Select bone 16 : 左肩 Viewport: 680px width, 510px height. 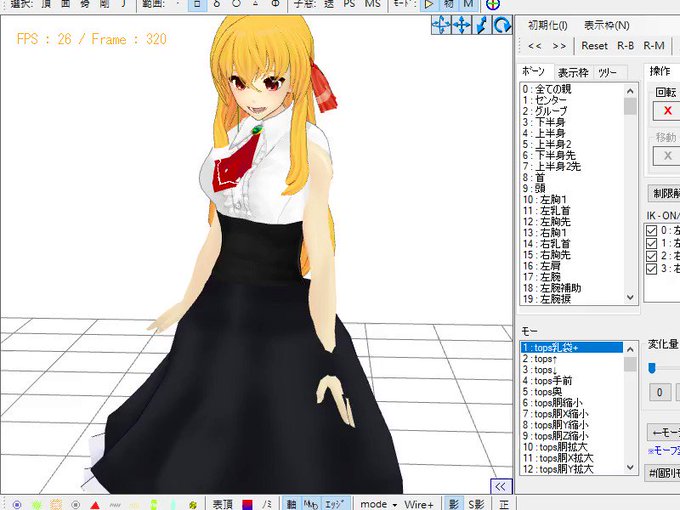(x=572, y=266)
